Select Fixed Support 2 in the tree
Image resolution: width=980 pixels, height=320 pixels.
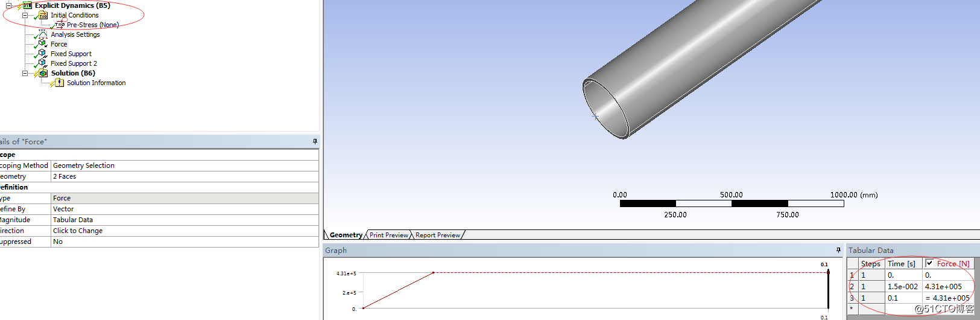tap(74, 63)
